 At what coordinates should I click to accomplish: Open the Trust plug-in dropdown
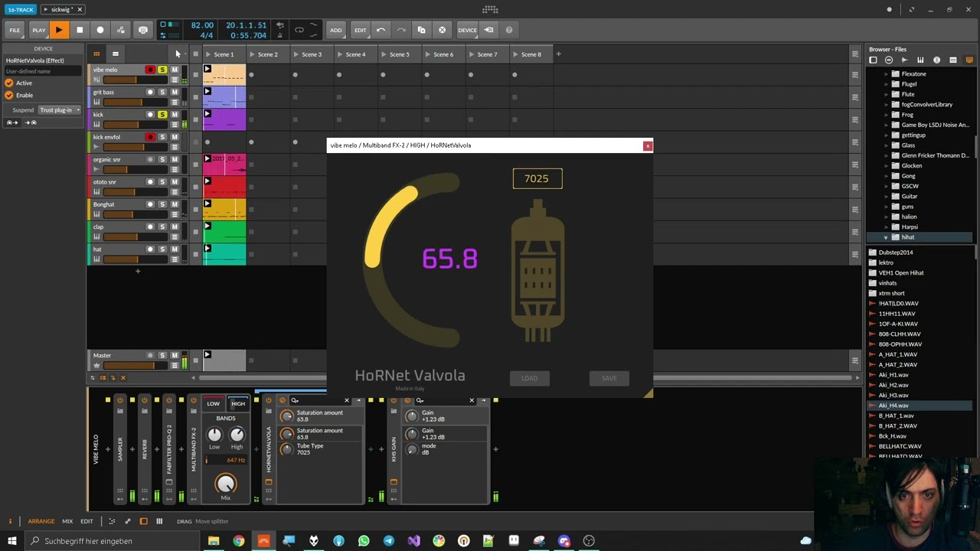pos(60,110)
